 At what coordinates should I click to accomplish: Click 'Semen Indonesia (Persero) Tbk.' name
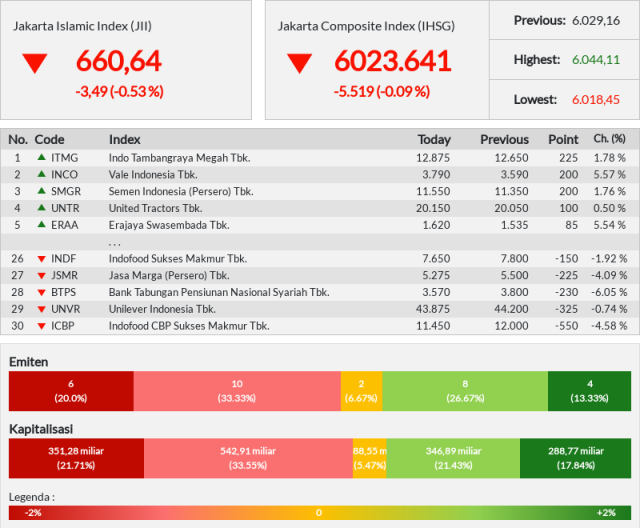tap(181, 191)
